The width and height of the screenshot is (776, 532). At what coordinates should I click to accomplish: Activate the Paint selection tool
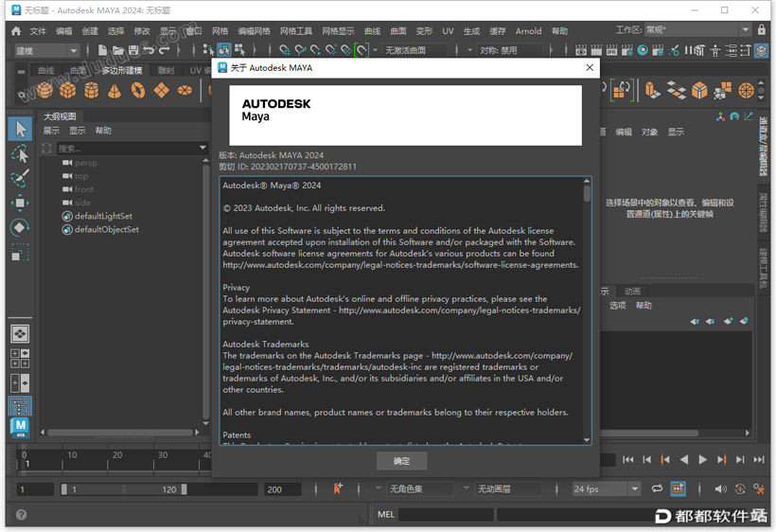[20, 178]
